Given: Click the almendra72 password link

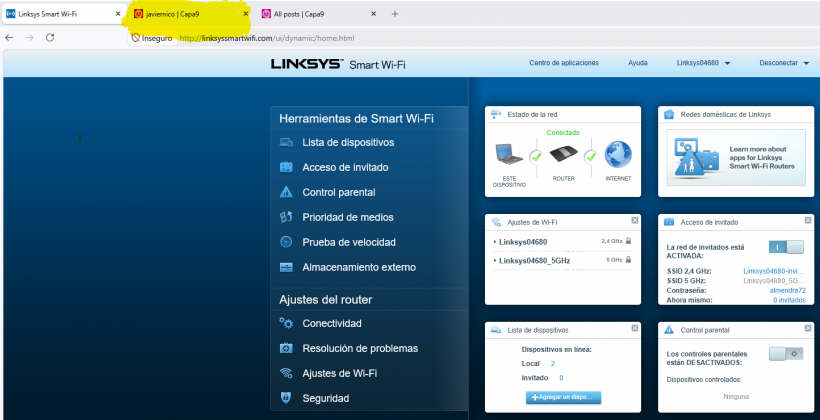Looking at the screenshot, I should [x=787, y=290].
